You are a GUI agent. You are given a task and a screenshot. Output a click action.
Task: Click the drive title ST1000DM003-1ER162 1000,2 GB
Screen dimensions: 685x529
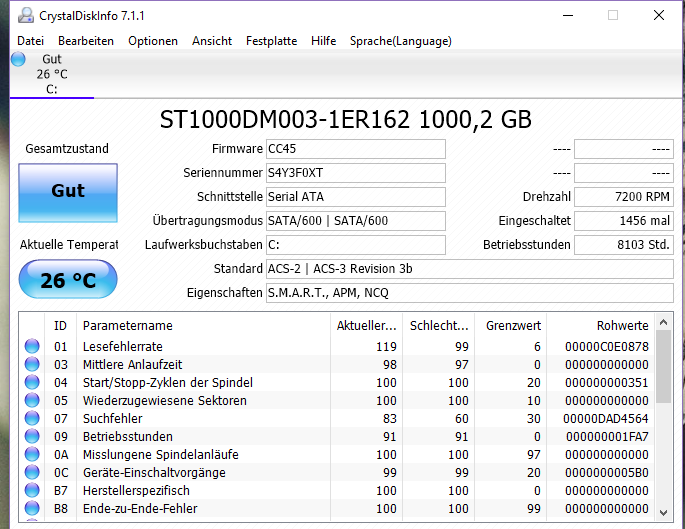coord(346,119)
